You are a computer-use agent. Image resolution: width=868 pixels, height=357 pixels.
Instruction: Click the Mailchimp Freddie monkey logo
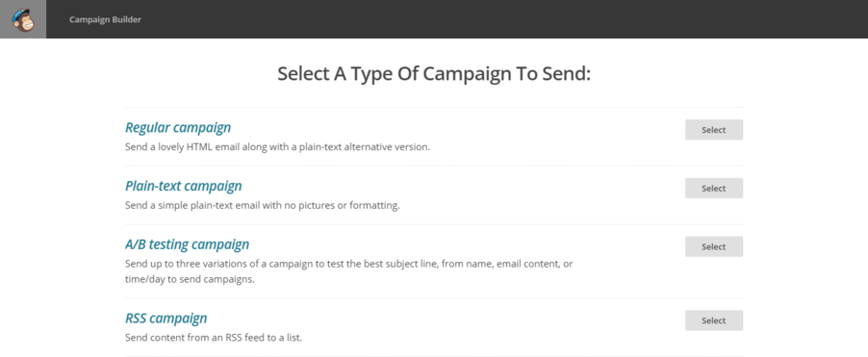pyautogui.click(x=23, y=19)
